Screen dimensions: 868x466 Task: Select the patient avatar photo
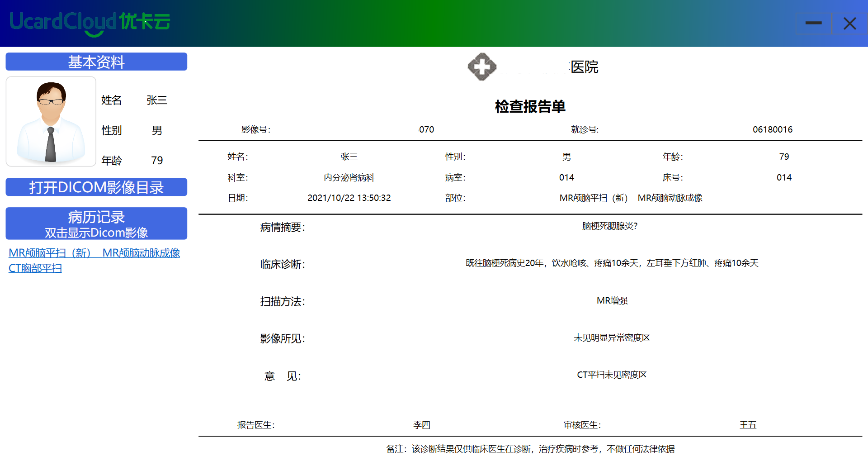pyautogui.click(x=51, y=121)
